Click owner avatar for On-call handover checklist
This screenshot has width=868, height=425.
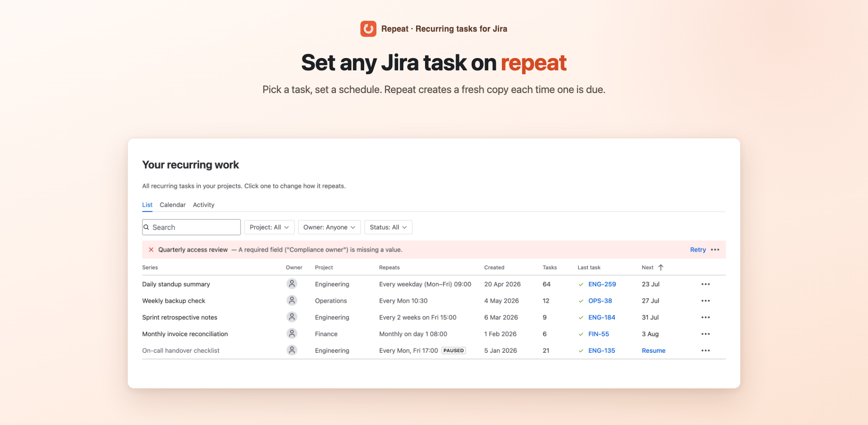[x=292, y=350]
